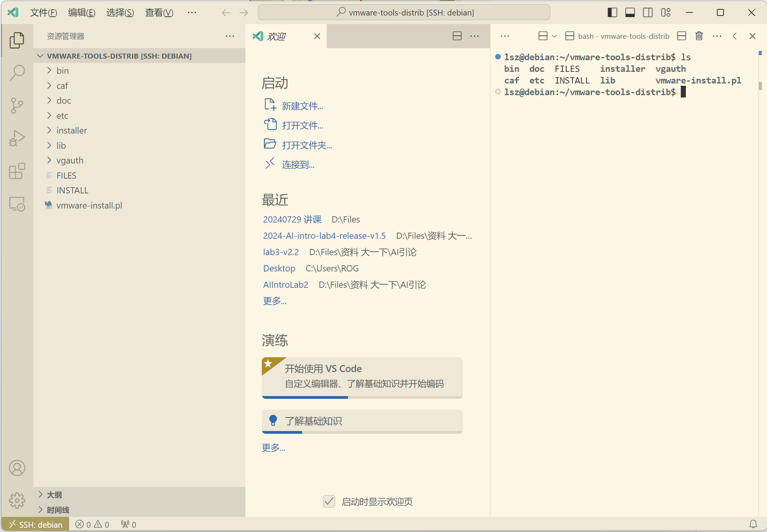Image resolution: width=767 pixels, height=532 pixels.
Task: Open the 文件(F) menu
Action: [x=43, y=12]
